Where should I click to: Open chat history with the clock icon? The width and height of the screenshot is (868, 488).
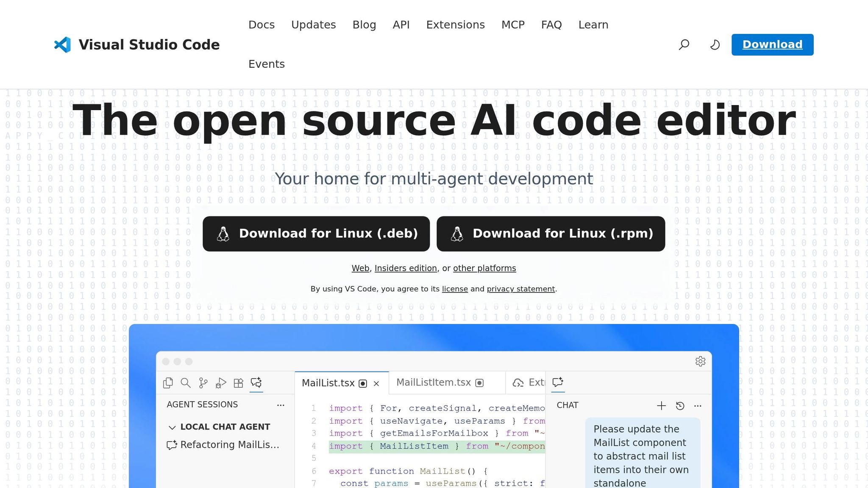pyautogui.click(x=680, y=405)
